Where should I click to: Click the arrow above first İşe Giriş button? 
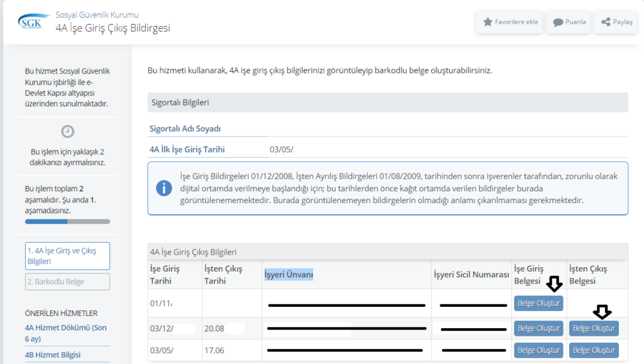553,284
